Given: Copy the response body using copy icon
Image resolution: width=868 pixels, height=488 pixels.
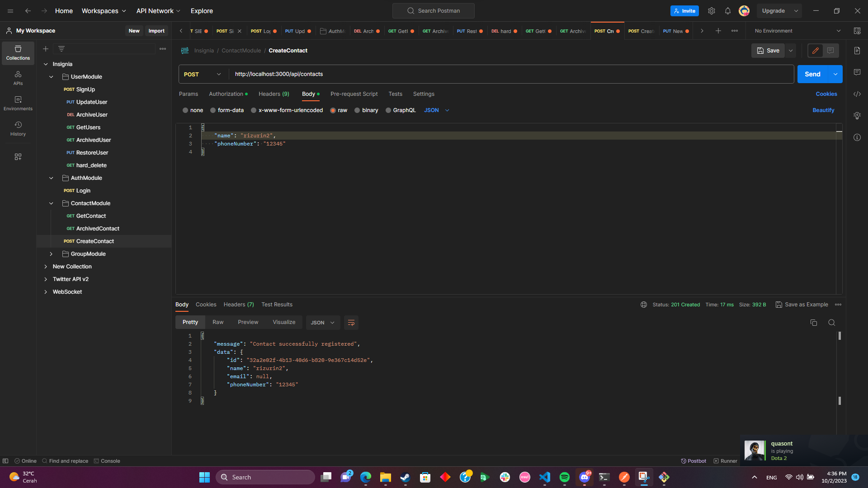Looking at the screenshot, I should pos(814,323).
